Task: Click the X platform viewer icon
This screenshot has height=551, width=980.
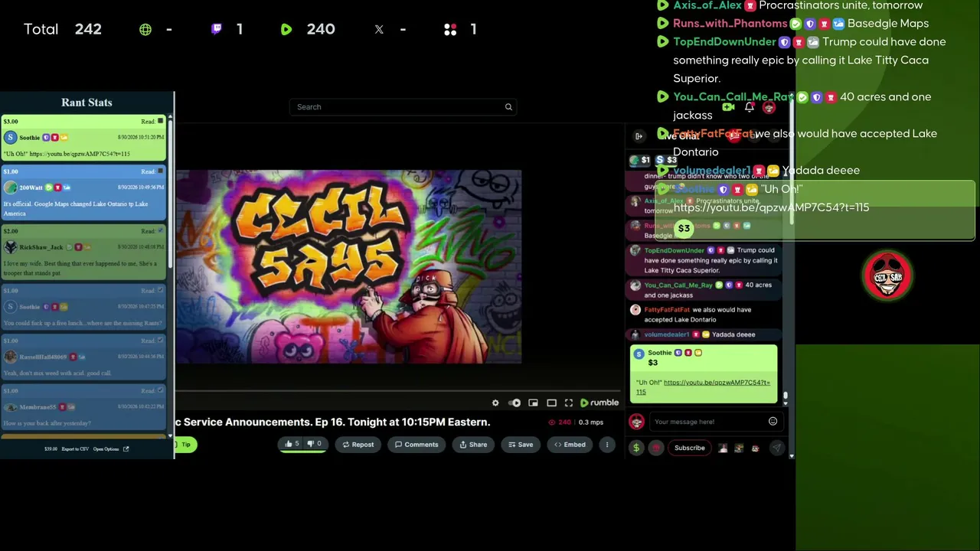Action: point(379,29)
